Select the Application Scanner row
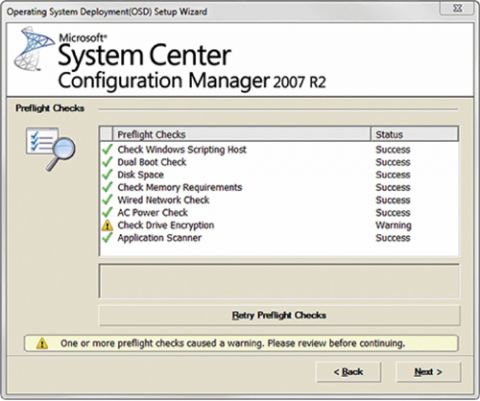 pyautogui.click(x=279, y=238)
